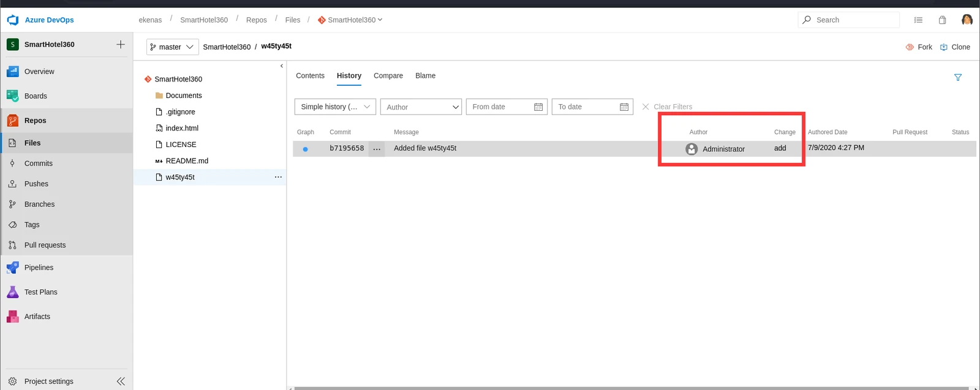Open the Boards icon in sidebar
This screenshot has height=390, width=980.
pyautogui.click(x=13, y=96)
